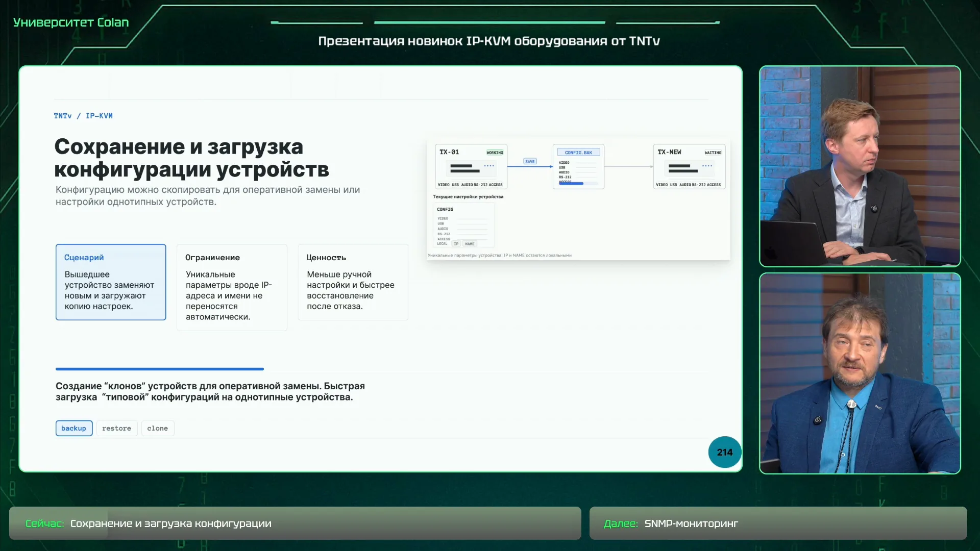This screenshot has width=980, height=551.
Task: Click the LOCAL label in CONFIG panel
Action: coord(442,244)
